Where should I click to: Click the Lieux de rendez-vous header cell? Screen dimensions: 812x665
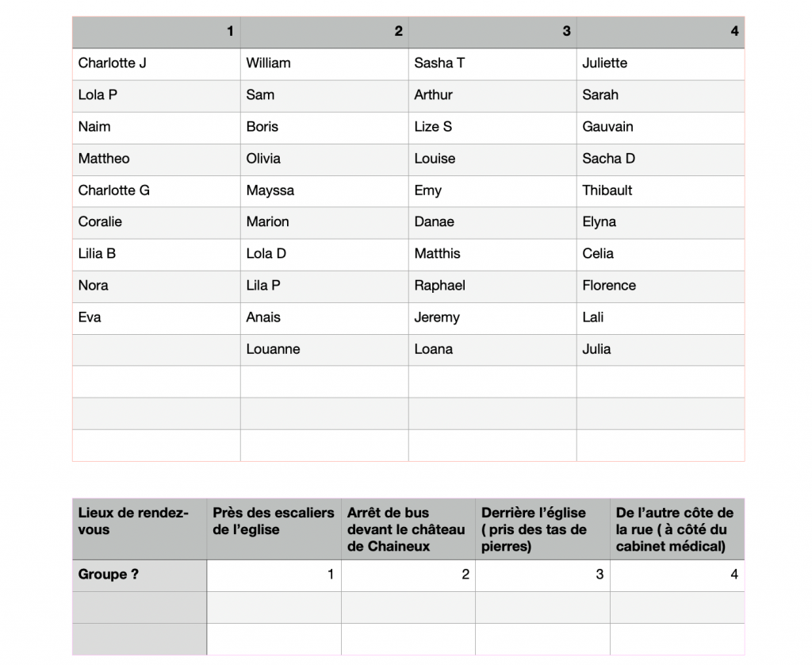[x=140, y=529]
